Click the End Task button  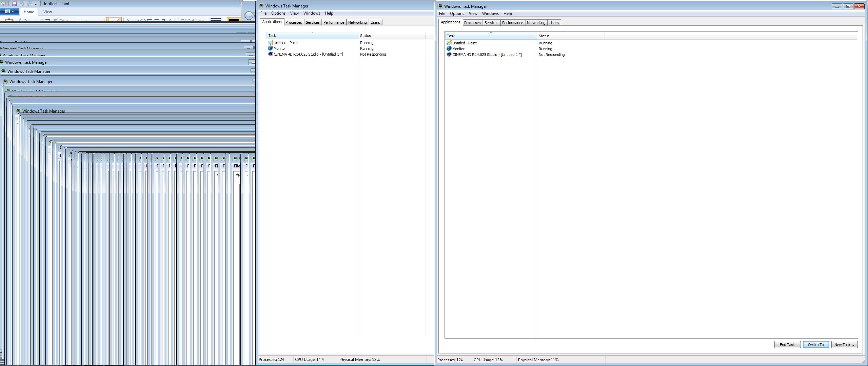coord(787,345)
